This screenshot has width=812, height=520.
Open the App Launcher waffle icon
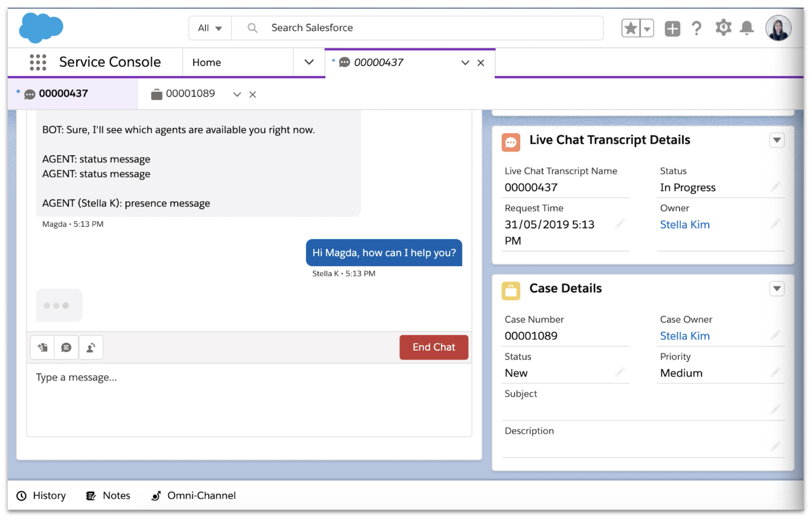pos(38,62)
